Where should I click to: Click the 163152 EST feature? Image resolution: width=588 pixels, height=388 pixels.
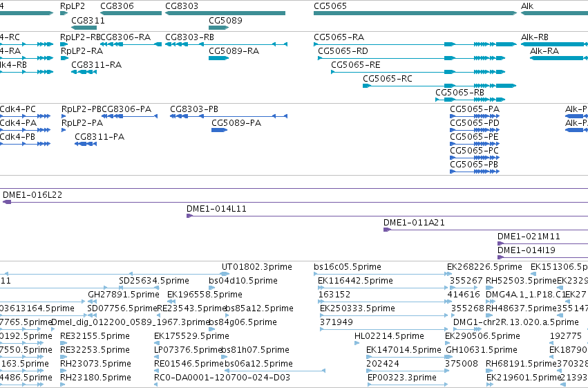[x=383, y=302]
